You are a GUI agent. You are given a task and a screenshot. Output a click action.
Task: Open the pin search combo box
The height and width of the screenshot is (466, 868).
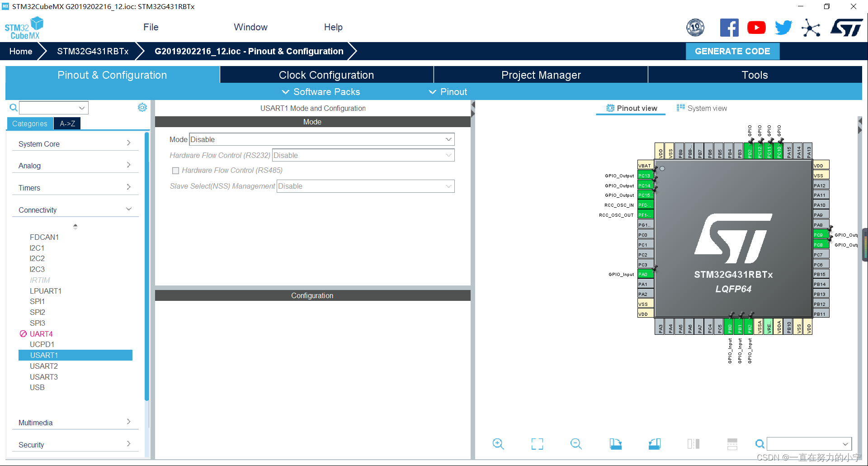[x=809, y=444]
